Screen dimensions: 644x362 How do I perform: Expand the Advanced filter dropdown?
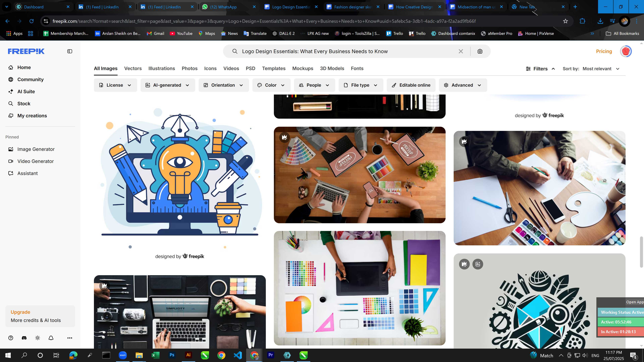(463, 85)
